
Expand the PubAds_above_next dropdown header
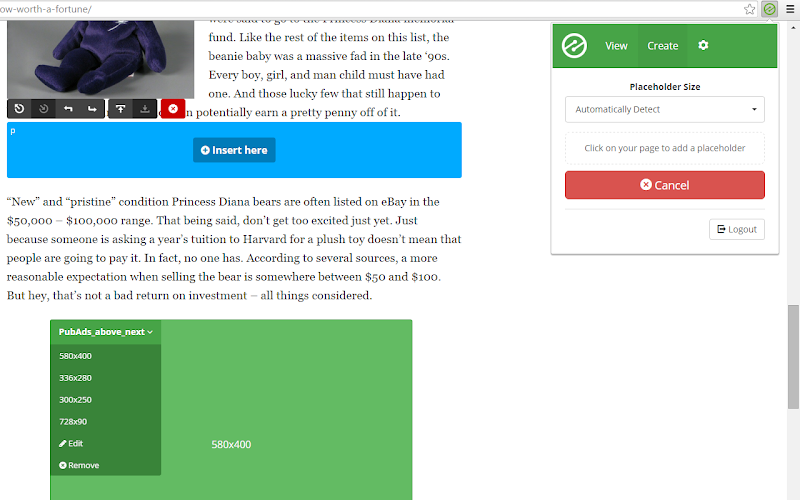[x=106, y=332]
